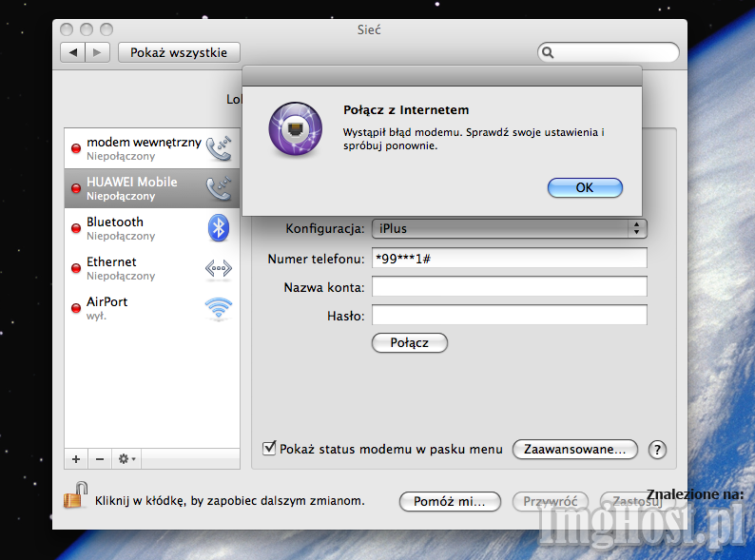This screenshot has height=560, width=755.
Task: Add a new service with plus button
Action: [76, 459]
